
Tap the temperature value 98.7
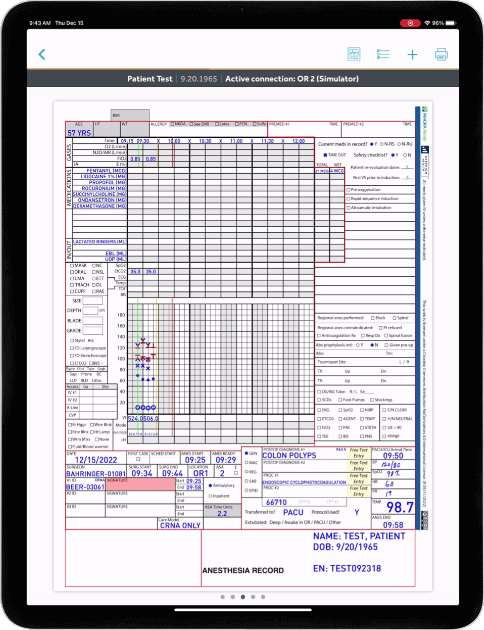click(400, 507)
